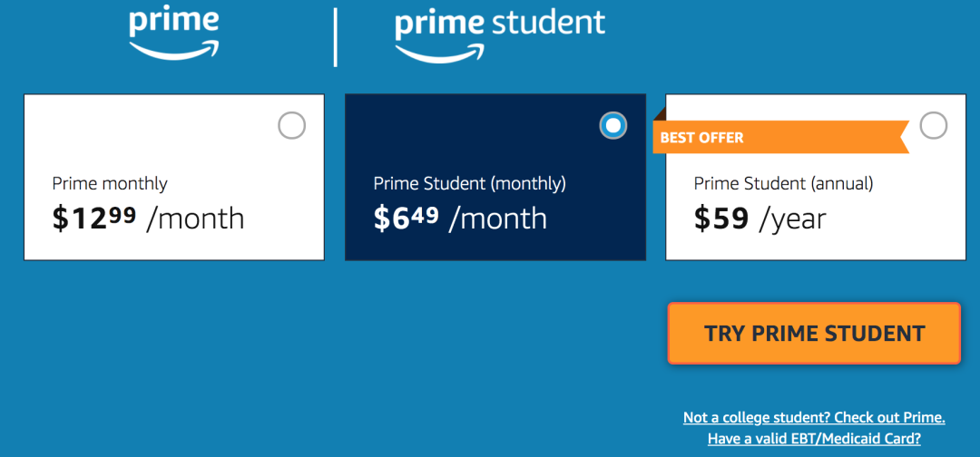Viewport: 980px width, 457px height.
Task: Click the "Prime Student (annual)" plan label
Action: 783,183
